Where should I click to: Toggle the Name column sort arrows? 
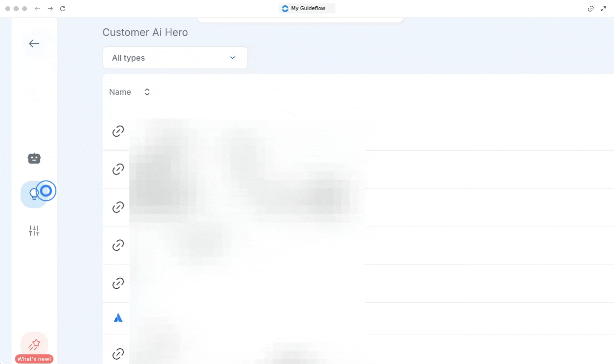pos(147,92)
